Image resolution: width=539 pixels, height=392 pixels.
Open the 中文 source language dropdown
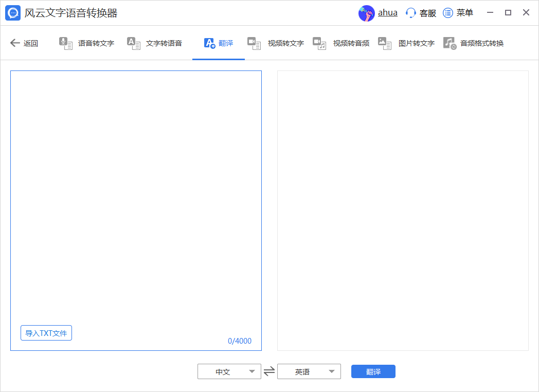tap(229, 371)
